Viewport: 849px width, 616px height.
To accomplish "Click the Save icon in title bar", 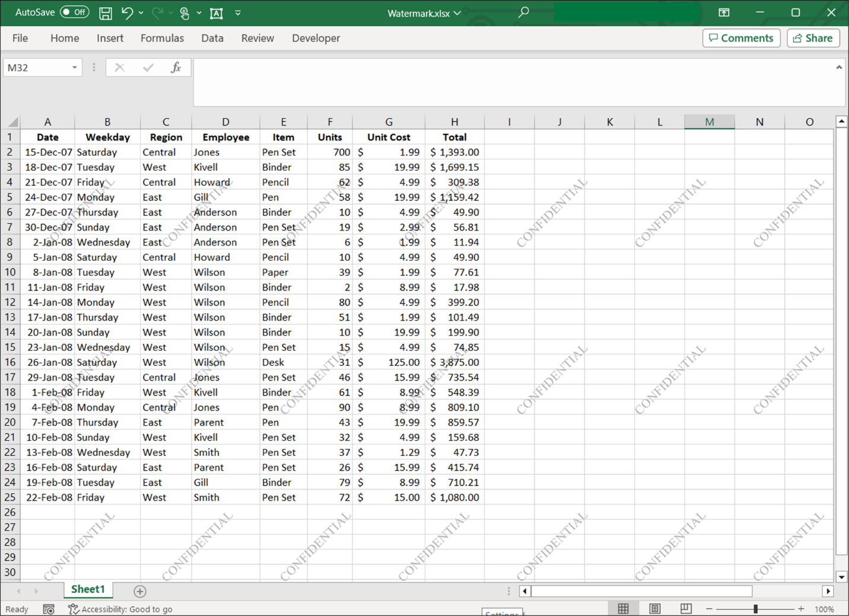I will 105,13.
